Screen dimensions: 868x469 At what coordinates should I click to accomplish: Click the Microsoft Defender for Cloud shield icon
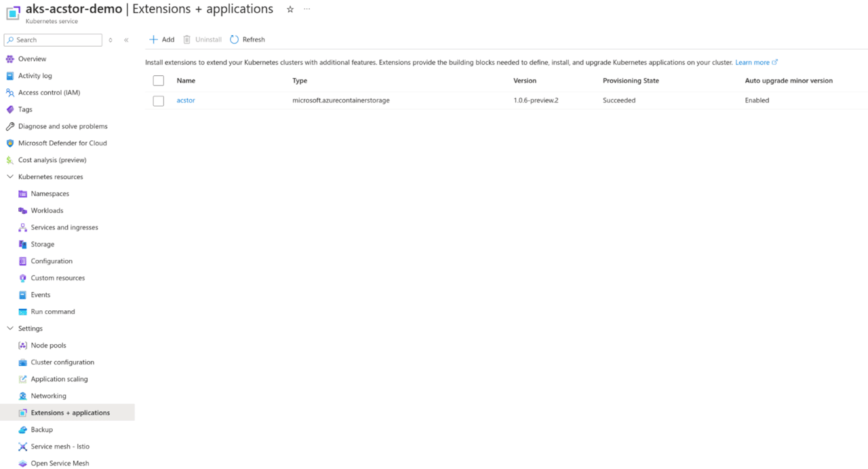coord(9,143)
